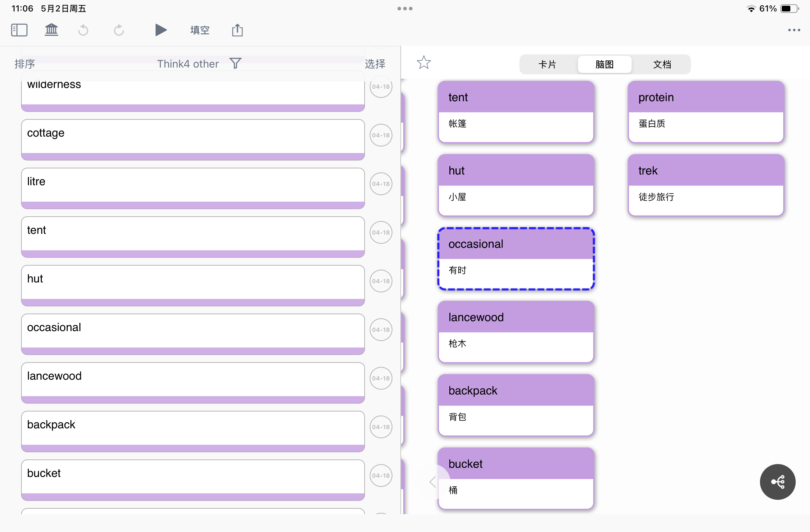This screenshot has height=532, width=810.
Task: Switch to the 卡片 tab
Action: point(548,64)
